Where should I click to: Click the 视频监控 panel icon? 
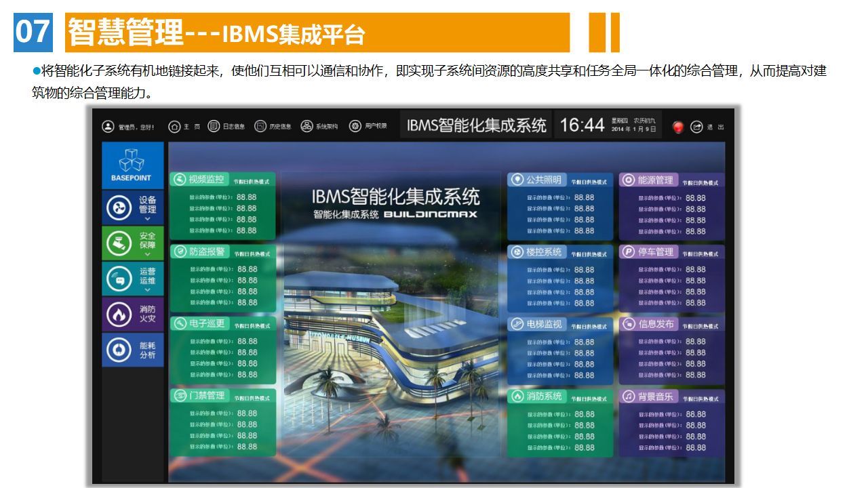coord(180,180)
